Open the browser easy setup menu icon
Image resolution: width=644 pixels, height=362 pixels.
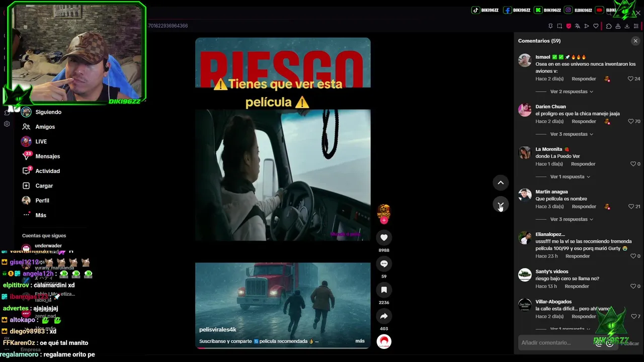click(x=636, y=26)
